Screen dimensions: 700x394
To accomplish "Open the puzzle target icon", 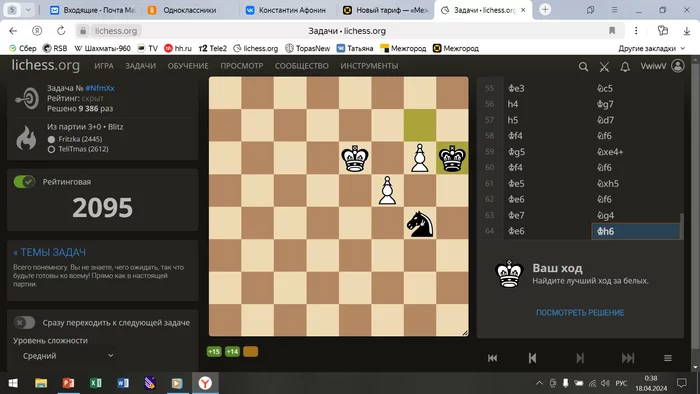I will point(26,98).
